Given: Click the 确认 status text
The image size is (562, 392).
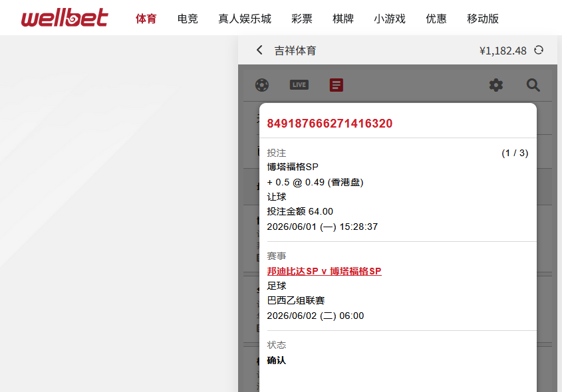Looking at the screenshot, I should tap(276, 360).
